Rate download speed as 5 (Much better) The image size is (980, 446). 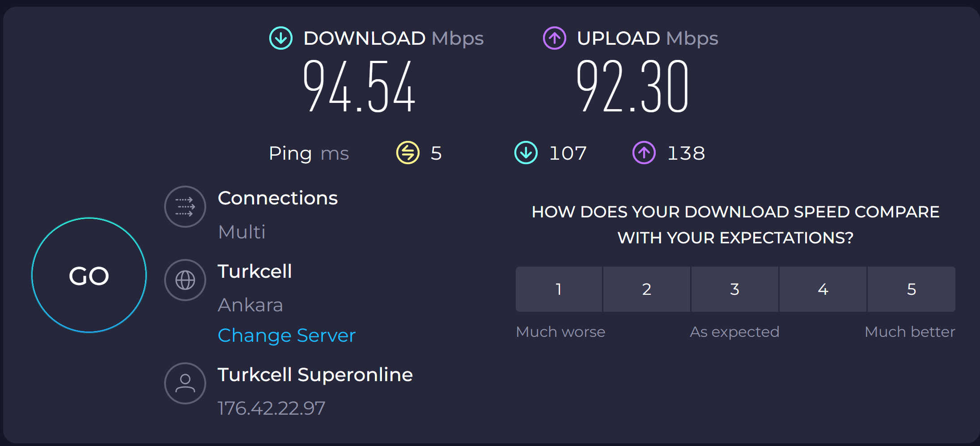tap(911, 289)
